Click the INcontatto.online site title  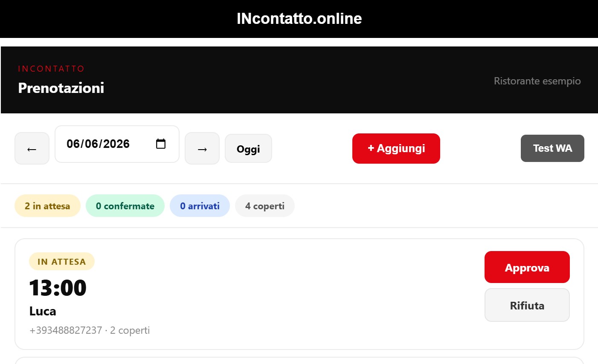pyautogui.click(x=299, y=18)
